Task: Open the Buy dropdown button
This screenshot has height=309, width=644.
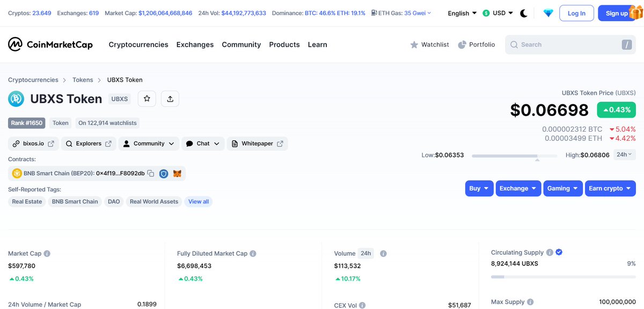Action: pos(479,188)
